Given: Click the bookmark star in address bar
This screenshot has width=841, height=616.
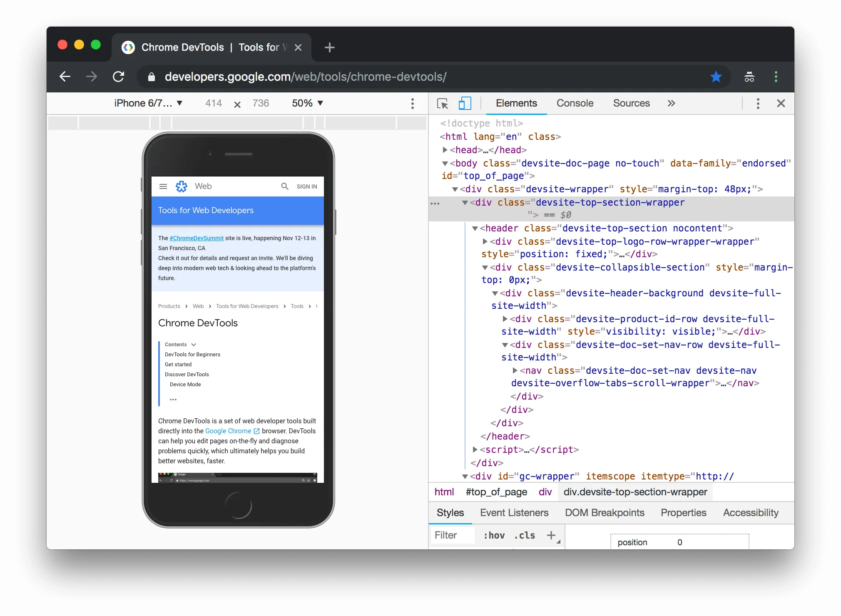Looking at the screenshot, I should pos(716,77).
